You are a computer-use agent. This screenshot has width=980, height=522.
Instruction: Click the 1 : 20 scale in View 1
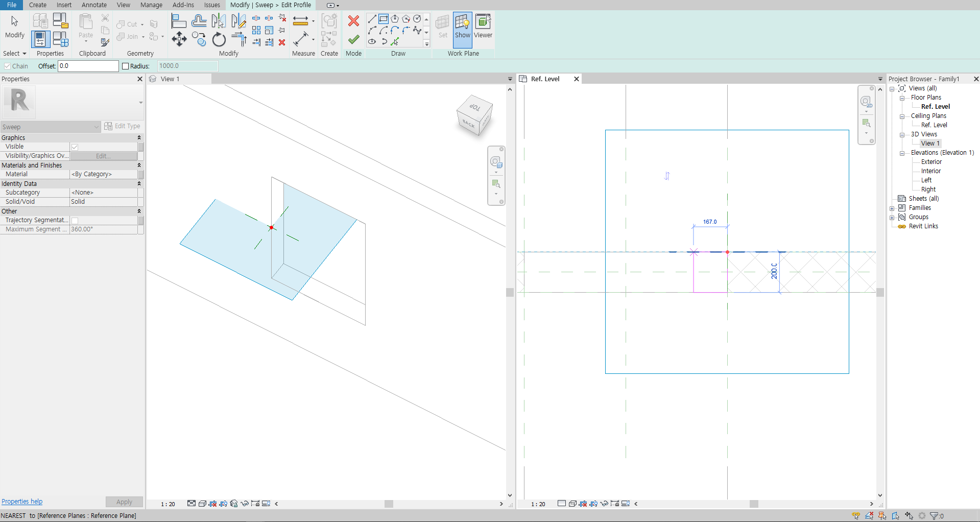point(168,504)
